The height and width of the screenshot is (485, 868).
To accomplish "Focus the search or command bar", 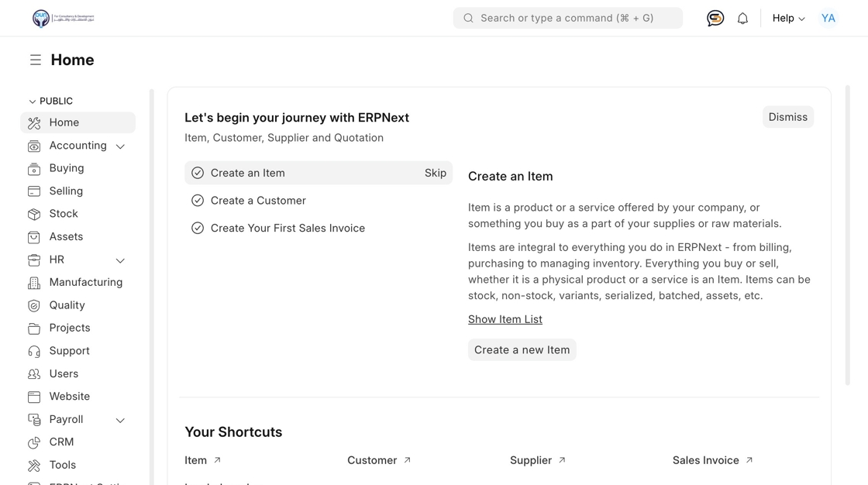I will [x=567, y=19].
